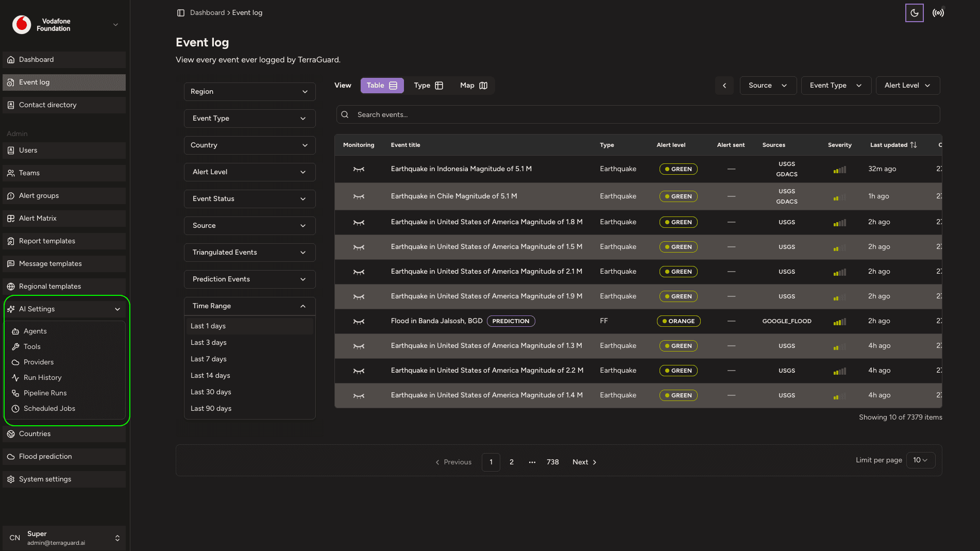Image resolution: width=980 pixels, height=551 pixels.
Task: Open the Source dropdown in the top toolbar
Action: click(768, 86)
